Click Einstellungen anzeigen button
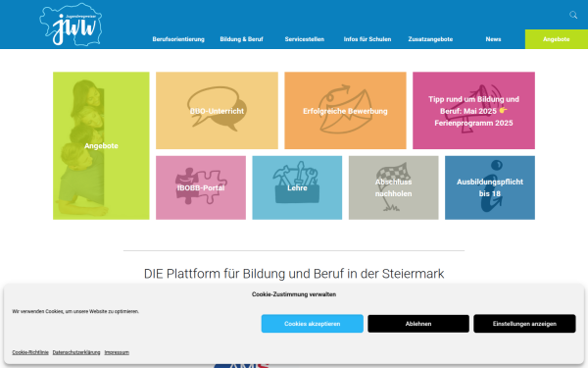The height and width of the screenshot is (368, 588). coord(524,324)
